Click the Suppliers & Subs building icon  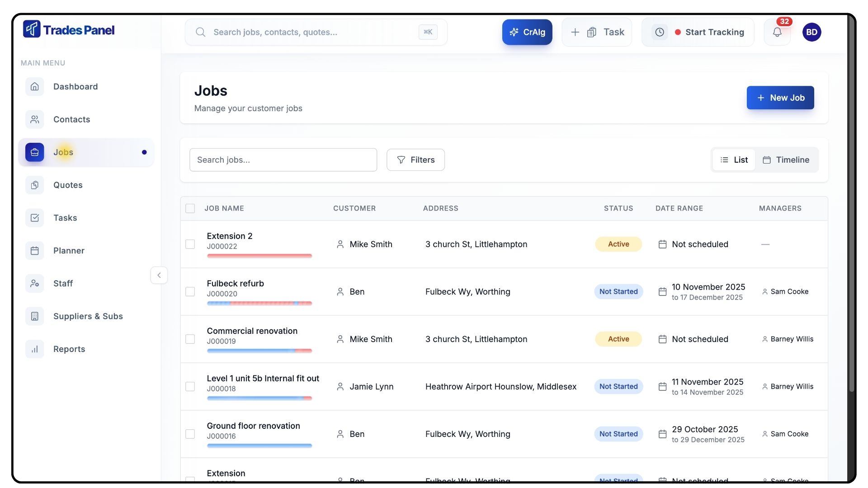pyautogui.click(x=35, y=316)
